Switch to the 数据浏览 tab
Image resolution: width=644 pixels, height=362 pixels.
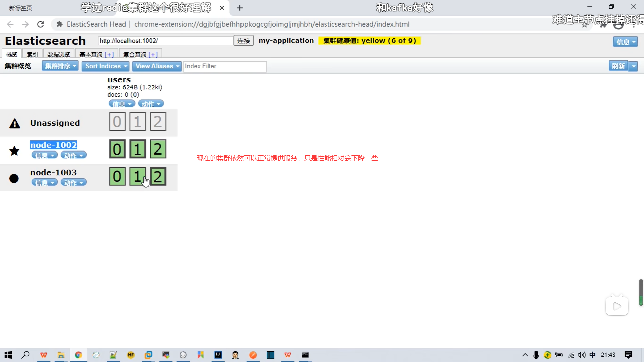point(59,54)
